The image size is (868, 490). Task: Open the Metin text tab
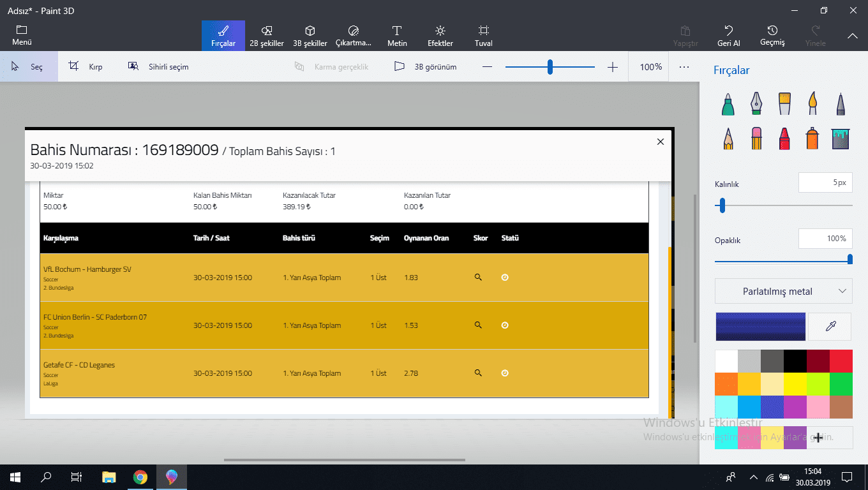397,36
